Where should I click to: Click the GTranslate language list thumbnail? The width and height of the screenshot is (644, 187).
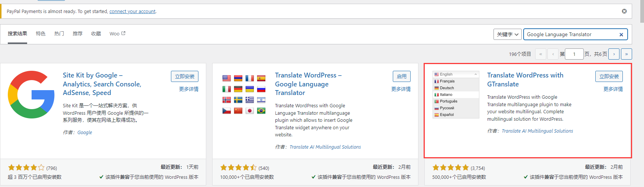pos(456,95)
